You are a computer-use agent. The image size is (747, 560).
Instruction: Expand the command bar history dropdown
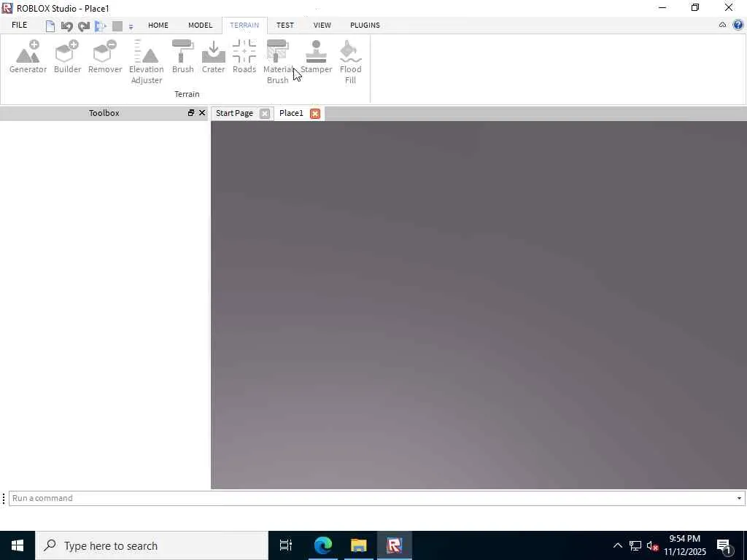coord(740,498)
